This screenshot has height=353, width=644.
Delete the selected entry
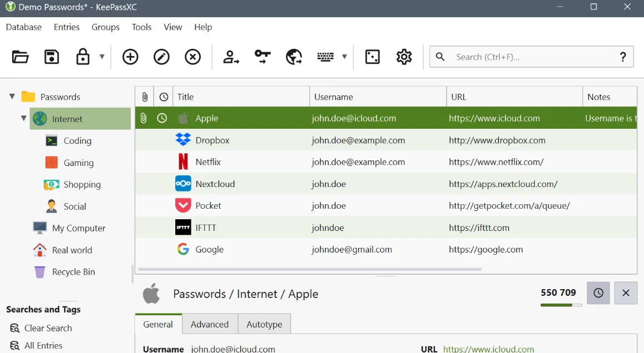tap(192, 57)
